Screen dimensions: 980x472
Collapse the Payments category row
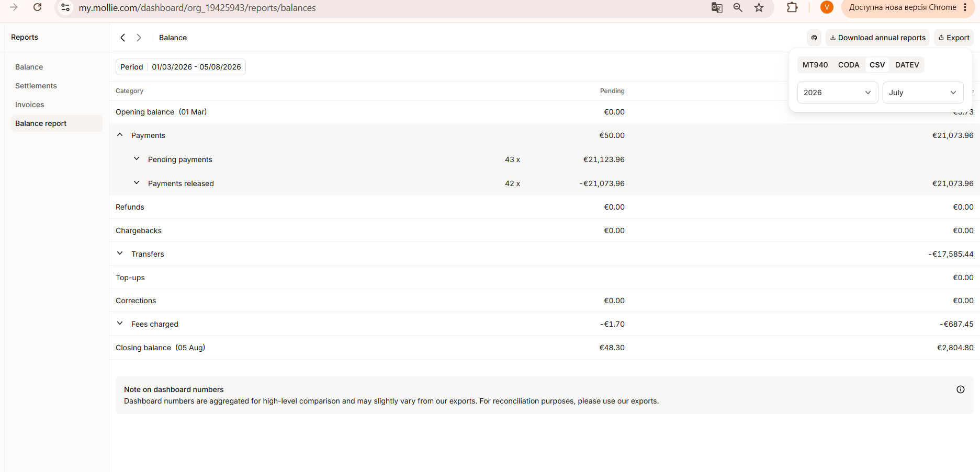(120, 135)
